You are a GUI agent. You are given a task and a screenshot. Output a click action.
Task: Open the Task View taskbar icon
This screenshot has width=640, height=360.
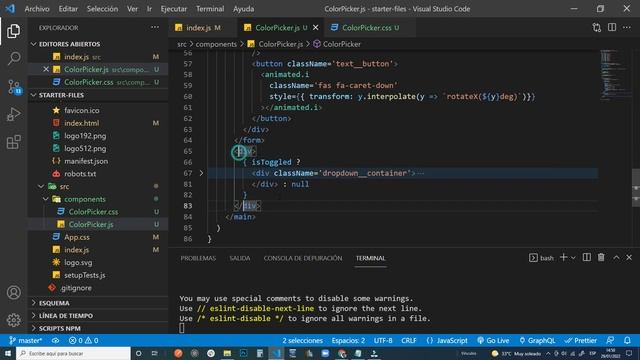point(155,353)
